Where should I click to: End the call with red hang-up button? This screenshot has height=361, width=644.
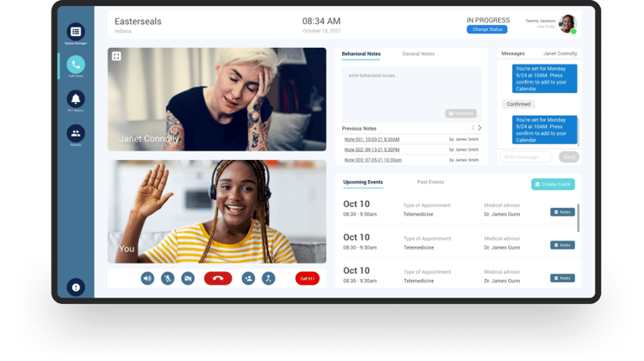point(218,279)
